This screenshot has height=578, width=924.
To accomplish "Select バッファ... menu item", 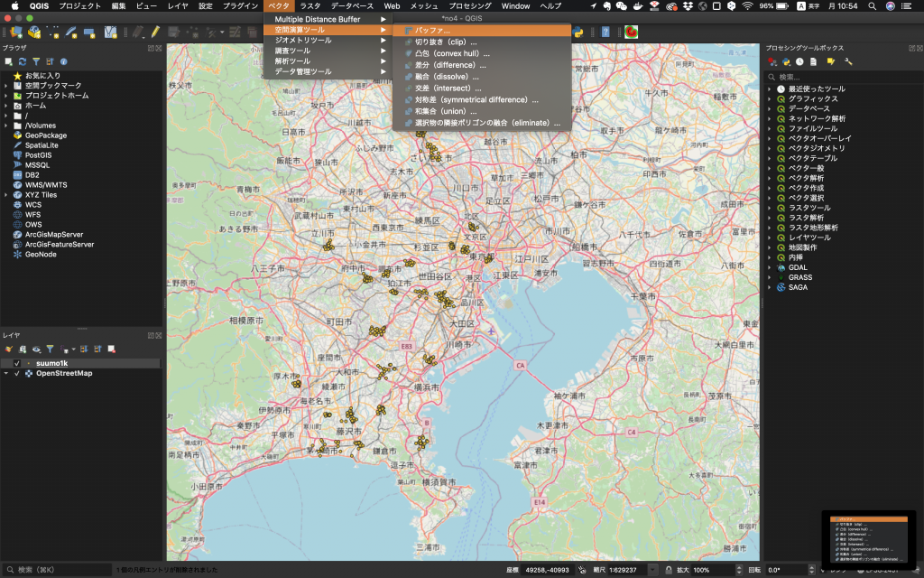I will [x=482, y=30].
